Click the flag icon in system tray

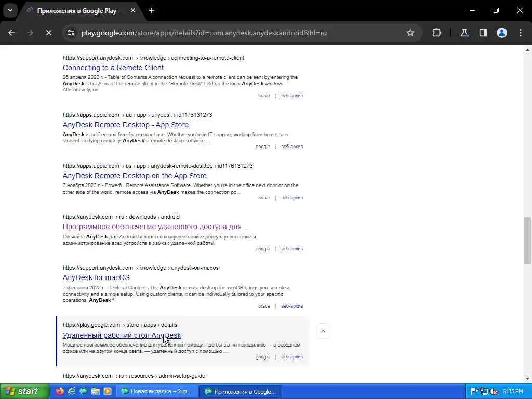[475, 391]
